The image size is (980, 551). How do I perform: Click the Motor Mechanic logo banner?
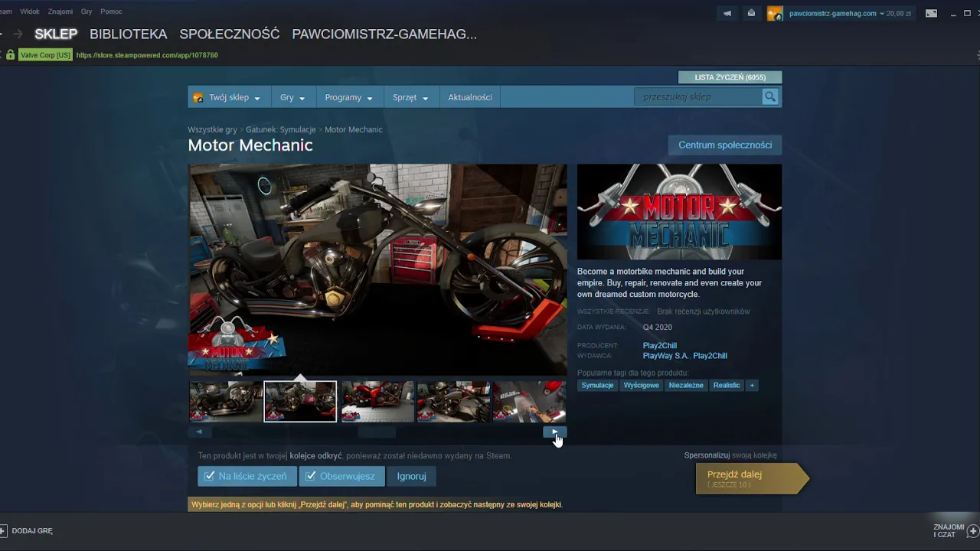pos(679,212)
